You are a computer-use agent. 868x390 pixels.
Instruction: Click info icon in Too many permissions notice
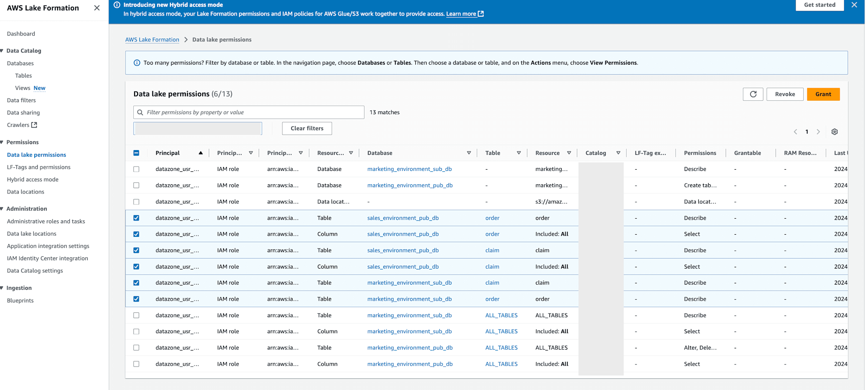(137, 63)
